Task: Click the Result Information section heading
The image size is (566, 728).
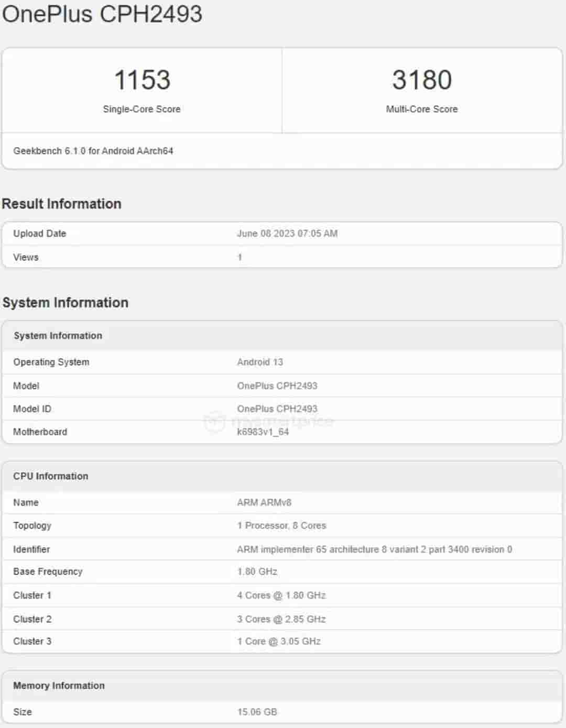Action: 62,203
